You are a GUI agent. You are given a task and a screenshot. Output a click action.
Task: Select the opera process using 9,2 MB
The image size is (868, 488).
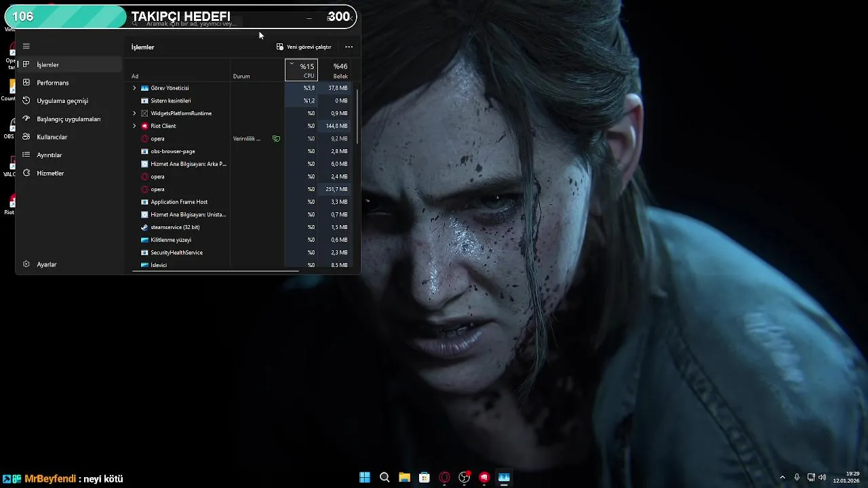[x=241, y=138]
